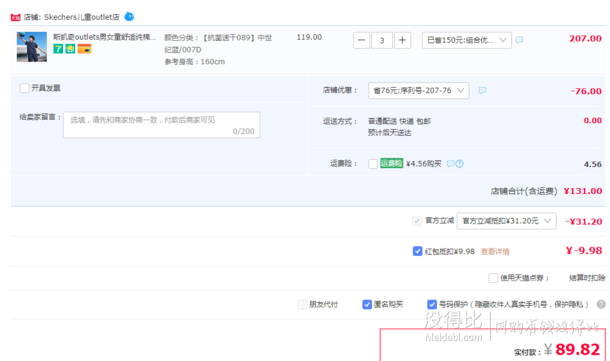
Task: Click the comment icon beside the shop coupon dropdown
Action: tap(482, 90)
